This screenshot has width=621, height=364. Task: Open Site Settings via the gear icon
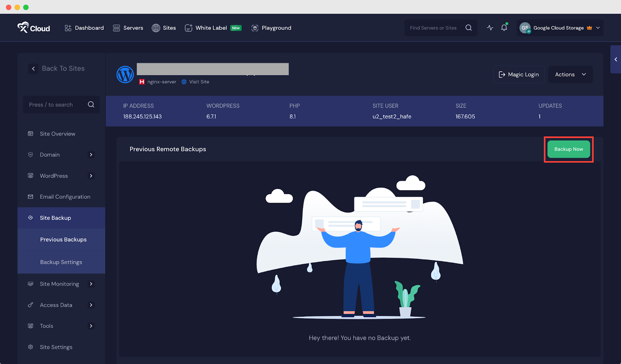pos(30,347)
